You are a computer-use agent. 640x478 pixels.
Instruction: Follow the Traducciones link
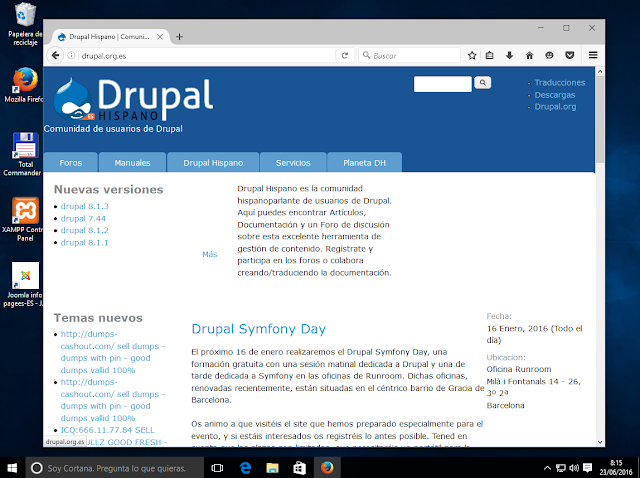(x=560, y=83)
